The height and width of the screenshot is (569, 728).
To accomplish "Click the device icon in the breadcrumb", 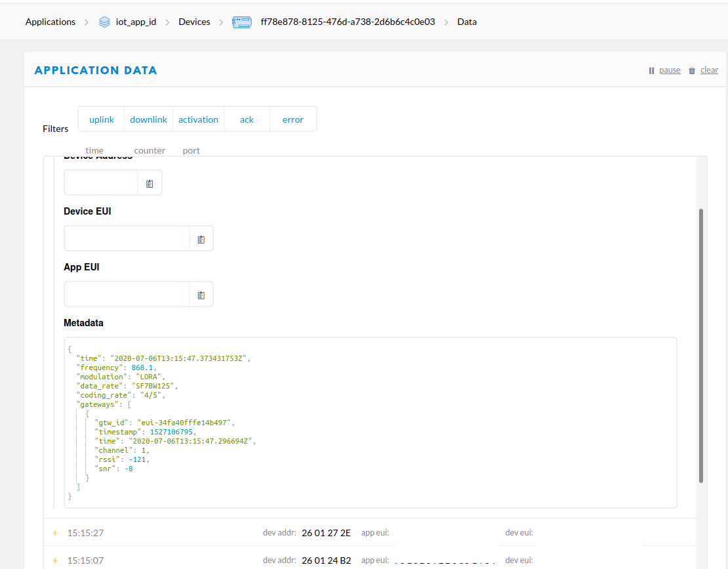I will [242, 22].
